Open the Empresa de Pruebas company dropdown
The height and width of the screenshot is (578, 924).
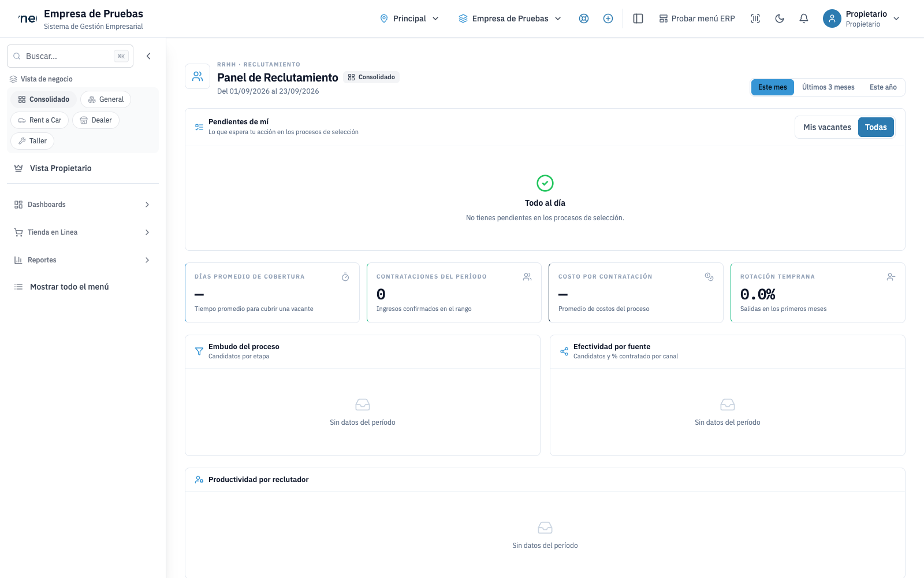coord(510,18)
